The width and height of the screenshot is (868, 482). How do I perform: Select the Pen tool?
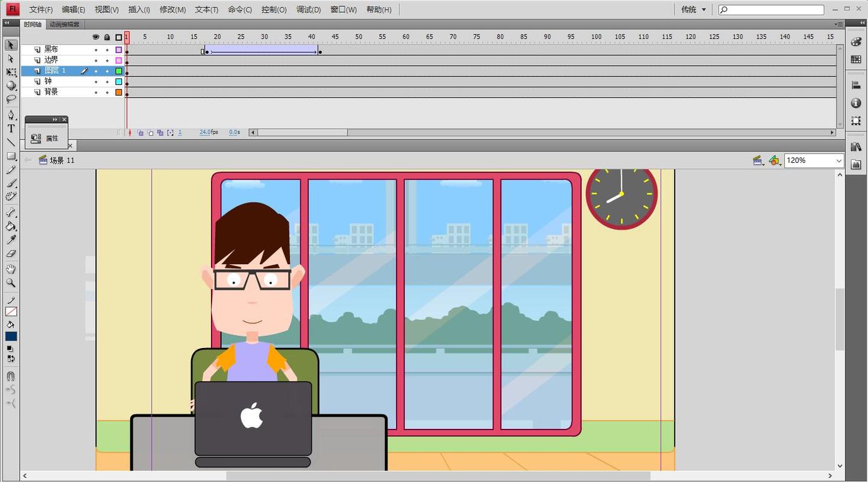tap(11, 115)
